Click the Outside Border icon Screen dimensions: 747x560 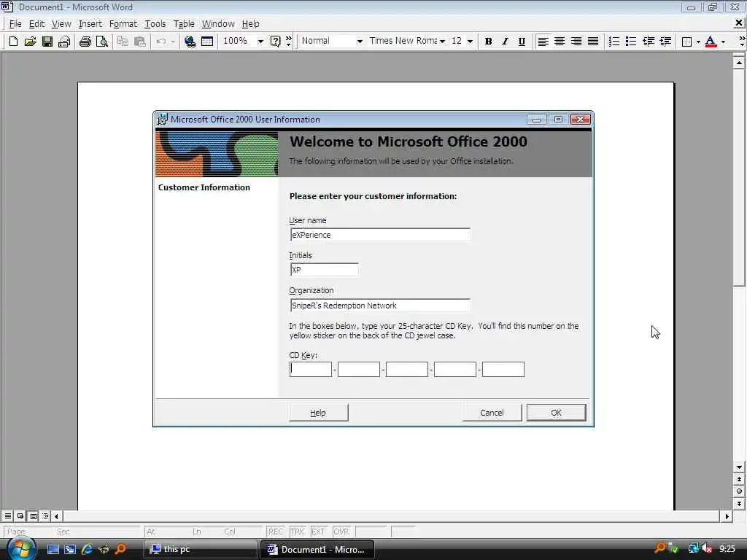tap(686, 42)
